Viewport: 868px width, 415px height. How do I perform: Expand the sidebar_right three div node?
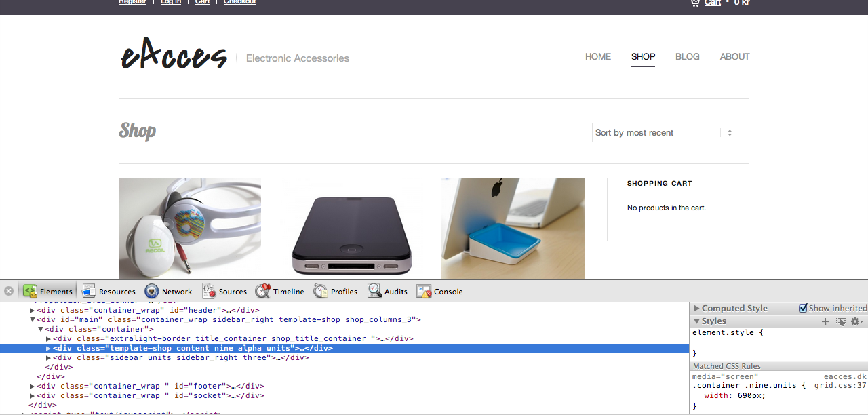(x=48, y=357)
